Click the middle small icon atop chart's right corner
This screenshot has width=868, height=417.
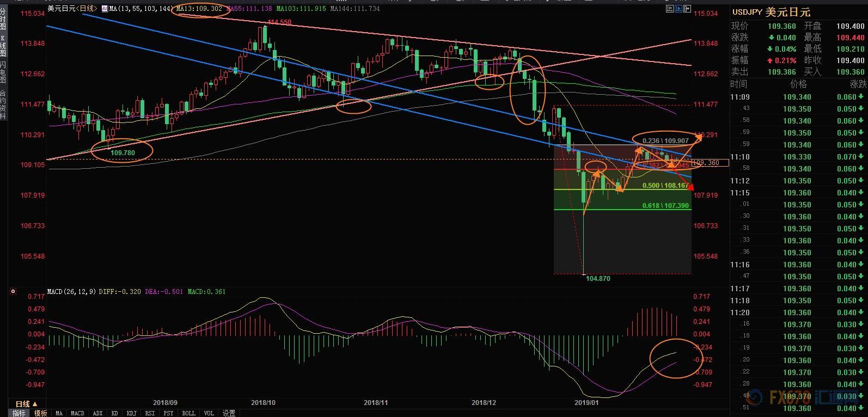(678, 9)
